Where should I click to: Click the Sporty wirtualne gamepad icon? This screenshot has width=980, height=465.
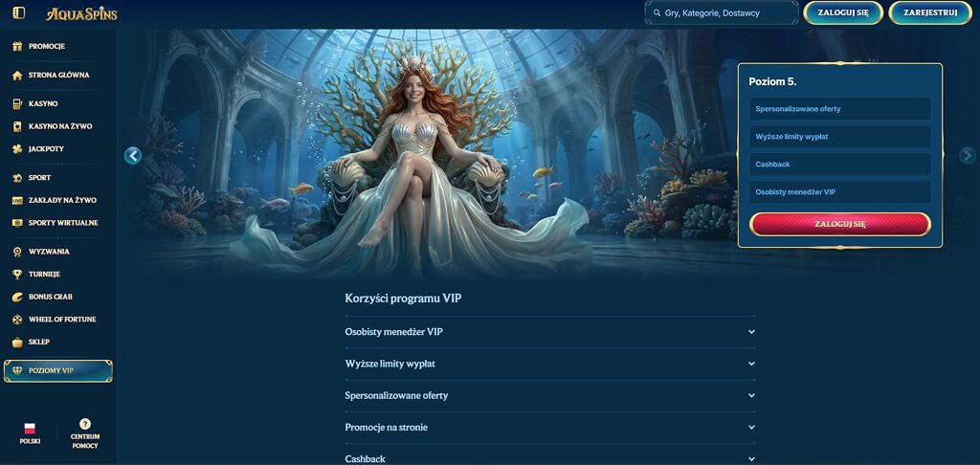click(x=17, y=223)
